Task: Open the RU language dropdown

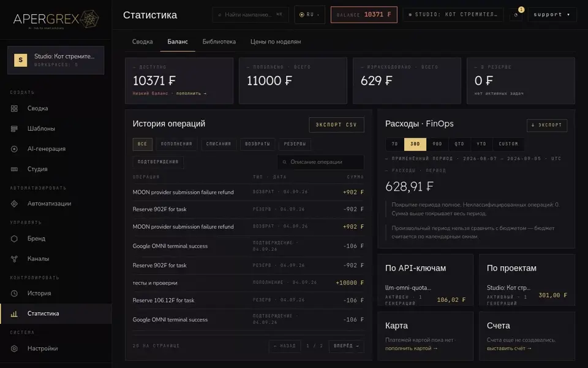Action: pos(309,15)
